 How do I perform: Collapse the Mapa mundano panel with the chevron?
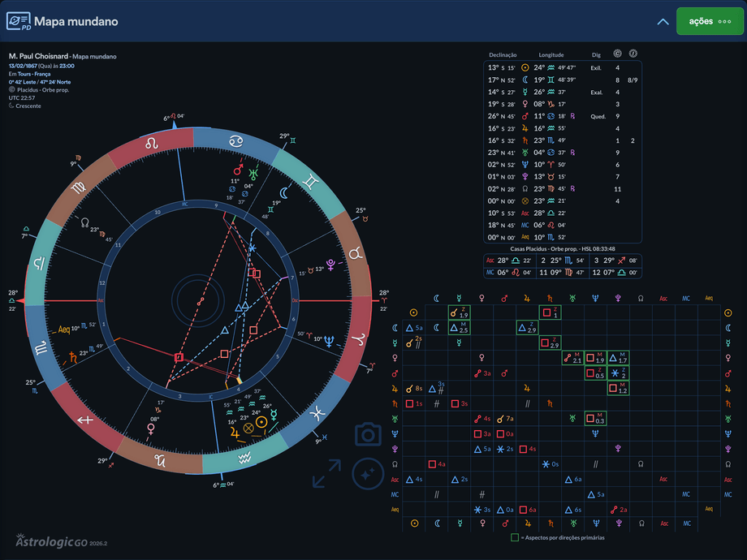(663, 22)
